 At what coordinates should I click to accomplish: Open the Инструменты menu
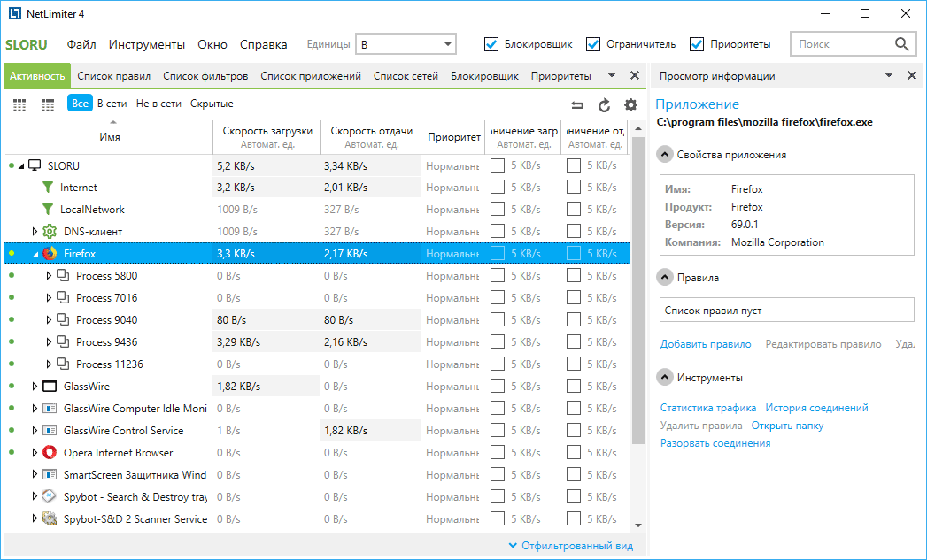(147, 44)
